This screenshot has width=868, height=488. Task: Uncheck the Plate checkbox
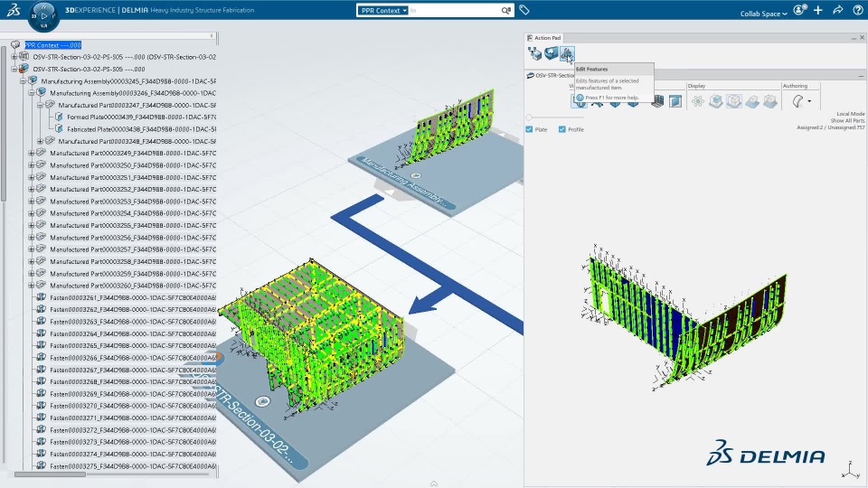pos(529,129)
